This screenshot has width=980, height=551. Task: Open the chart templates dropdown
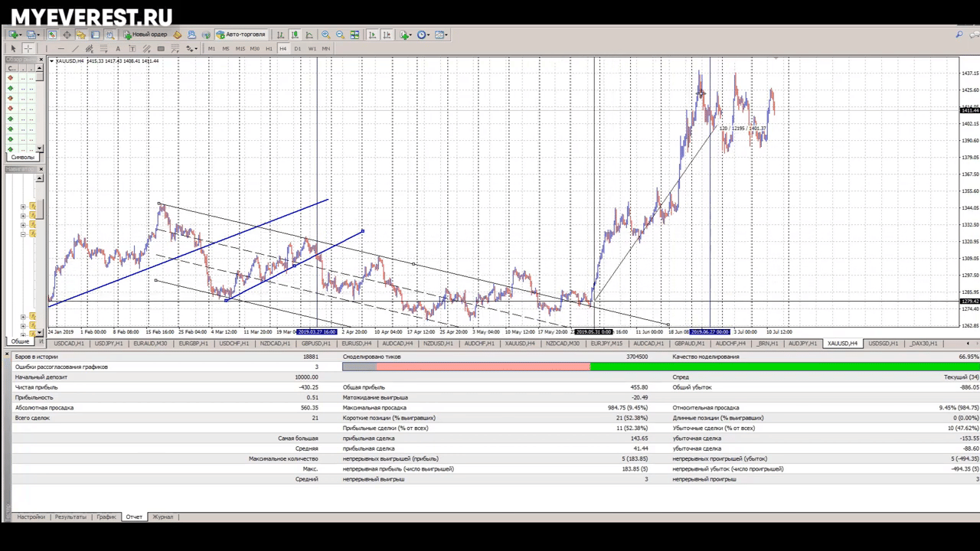pos(442,34)
